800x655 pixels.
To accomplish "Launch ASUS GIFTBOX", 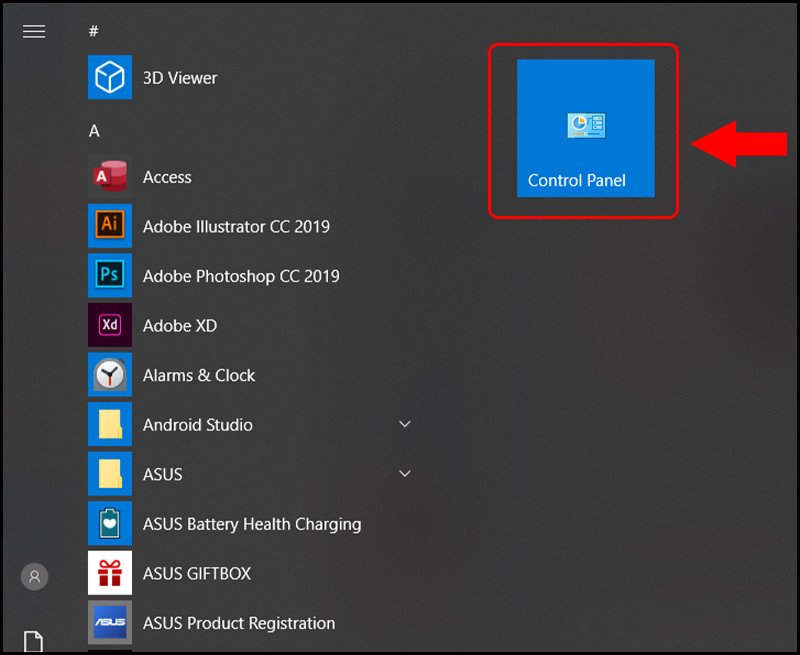I will pos(197,573).
